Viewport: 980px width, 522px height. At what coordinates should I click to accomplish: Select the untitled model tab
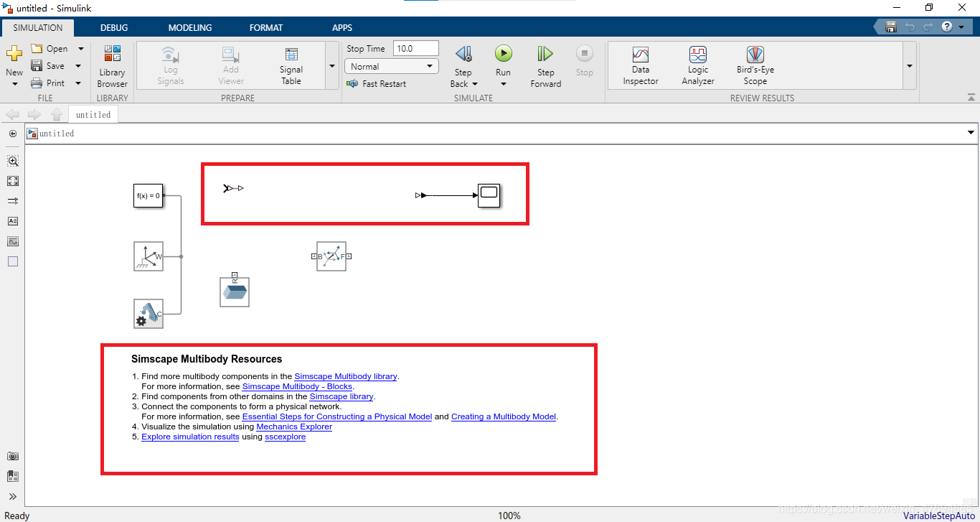(x=93, y=115)
